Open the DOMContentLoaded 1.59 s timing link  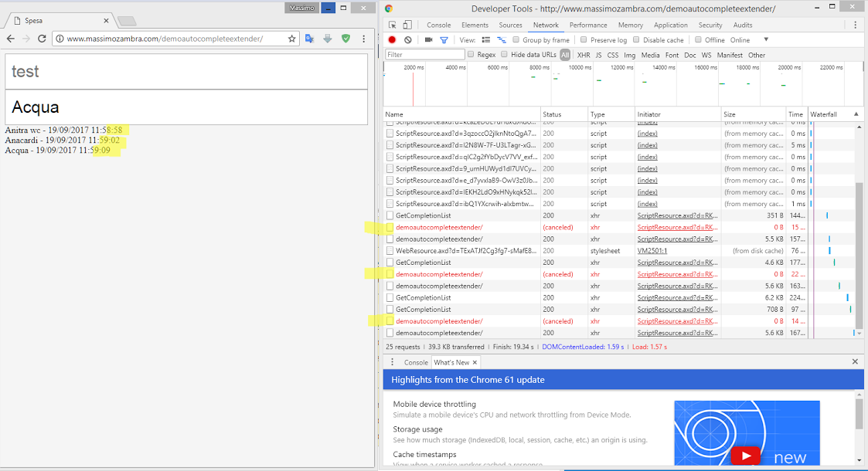(583, 347)
